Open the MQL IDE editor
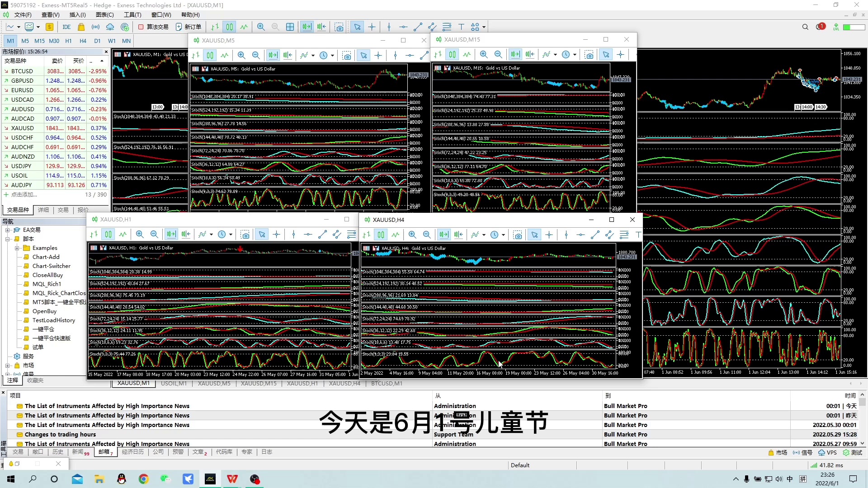The width and height of the screenshot is (868, 488). tap(66, 27)
